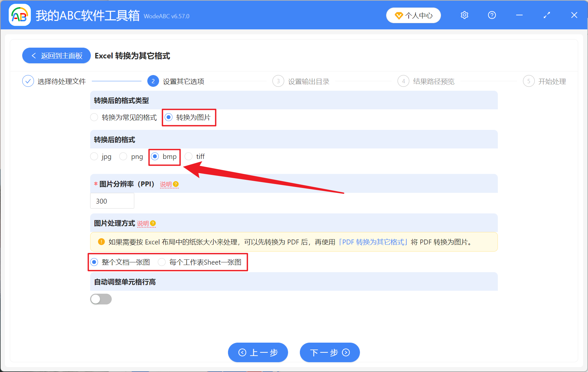Select the png format radio button
Screen dimensions: 588x372
(x=123, y=156)
